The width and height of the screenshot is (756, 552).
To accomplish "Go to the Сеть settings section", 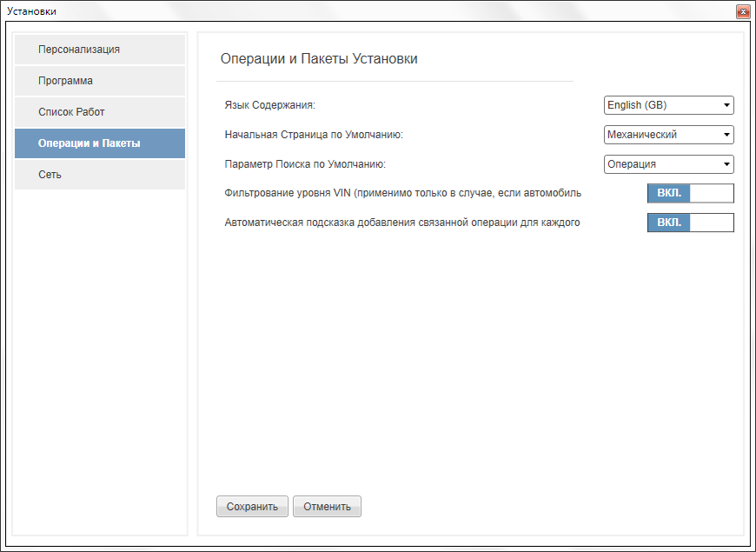I will click(100, 175).
